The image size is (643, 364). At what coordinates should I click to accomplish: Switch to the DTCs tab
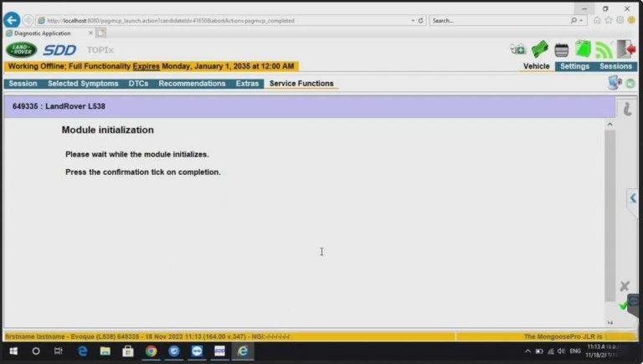[138, 84]
